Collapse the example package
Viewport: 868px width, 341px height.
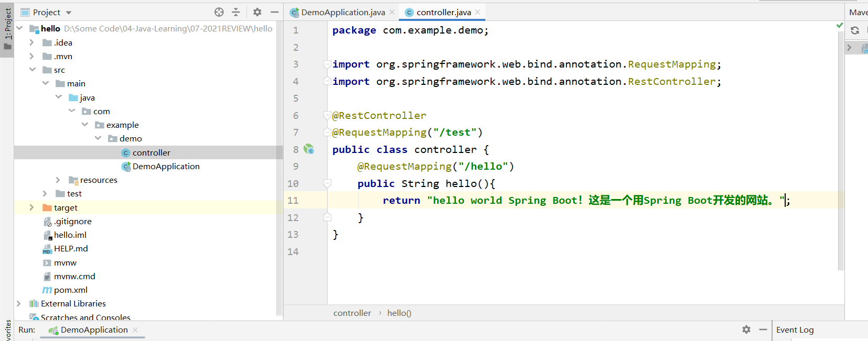point(85,125)
